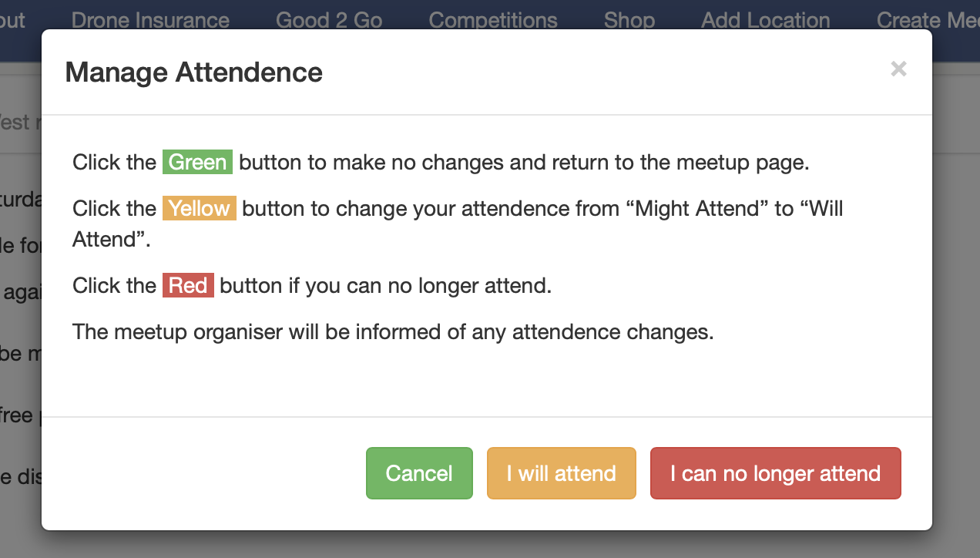Click the Green highlighted label in the instructions

click(197, 163)
